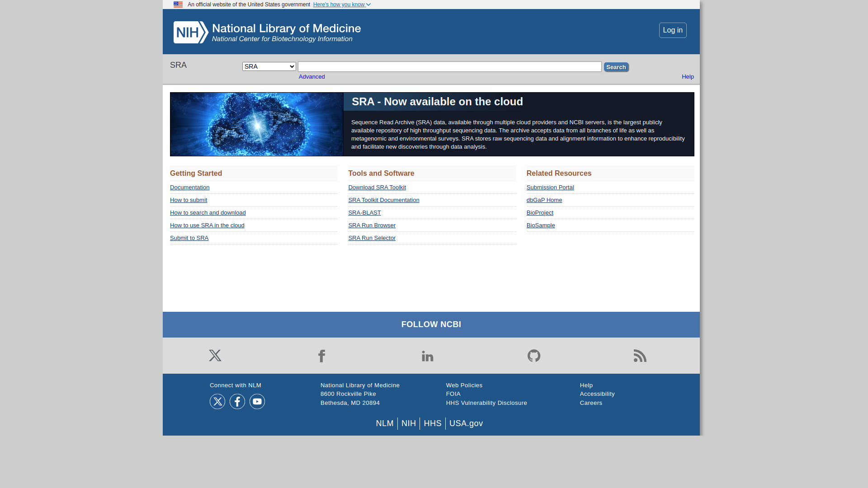Open the NIH National Library of Medicine logo

[x=267, y=32]
